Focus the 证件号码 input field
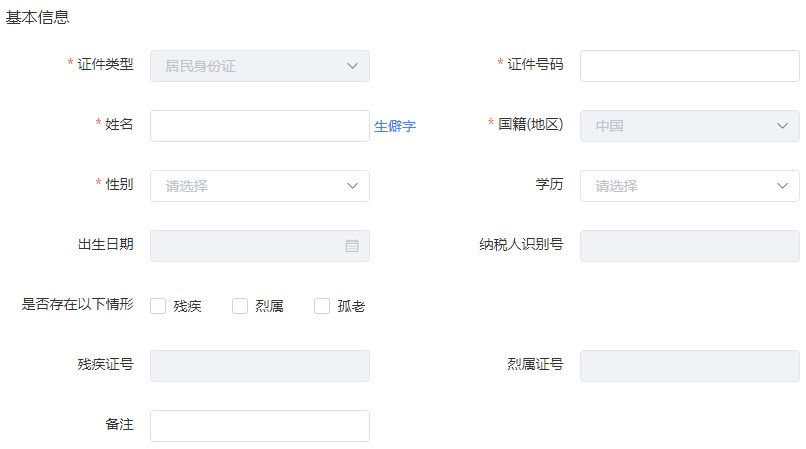The image size is (806, 449). point(690,66)
